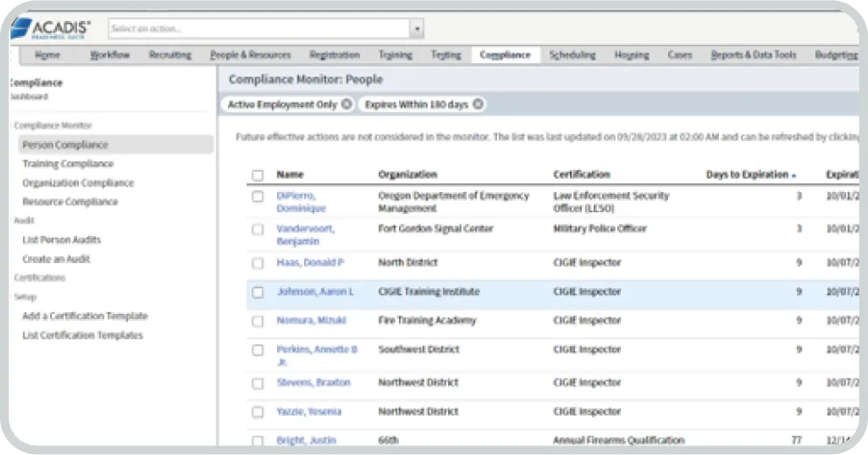Image resolution: width=868 pixels, height=455 pixels.
Task: Switch to the Training tab
Action: [395, 55]
